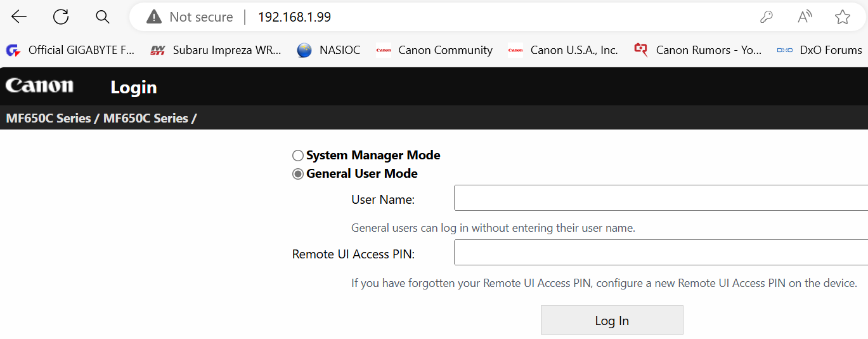Click the password key icon
Screen dimensions: 868x339
click(x=767, y=17)
